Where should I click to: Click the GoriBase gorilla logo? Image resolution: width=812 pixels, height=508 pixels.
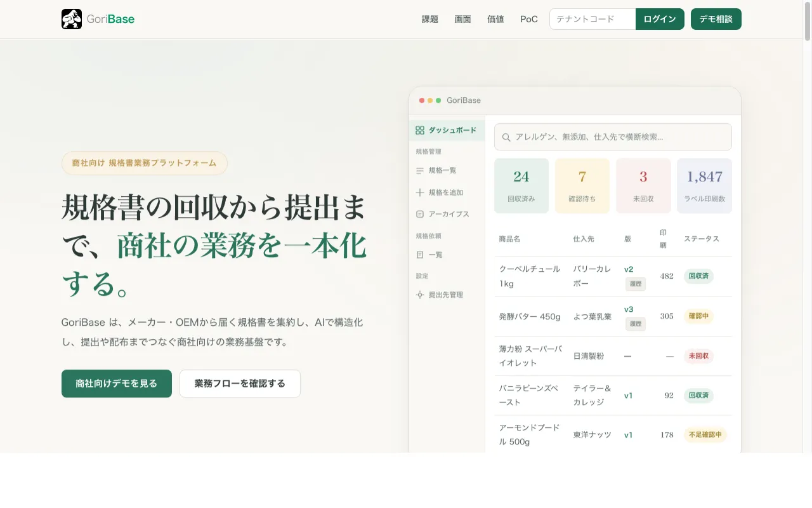pyautogui.click(x=72, y=19)
